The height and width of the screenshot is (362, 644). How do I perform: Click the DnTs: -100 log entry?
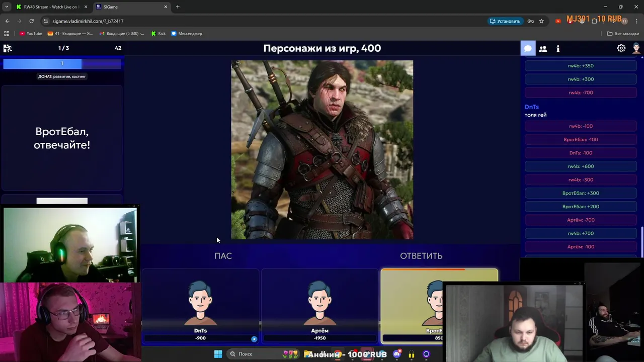click(581, 153)
